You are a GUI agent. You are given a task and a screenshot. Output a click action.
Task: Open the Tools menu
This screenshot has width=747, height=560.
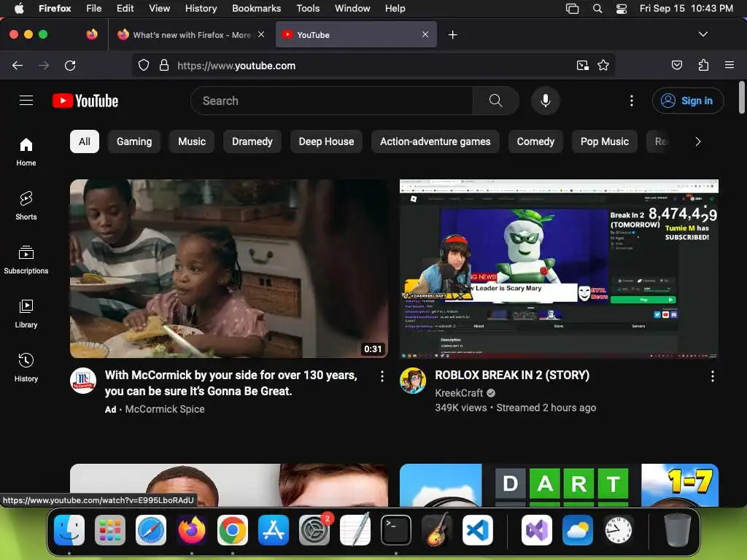309,8
